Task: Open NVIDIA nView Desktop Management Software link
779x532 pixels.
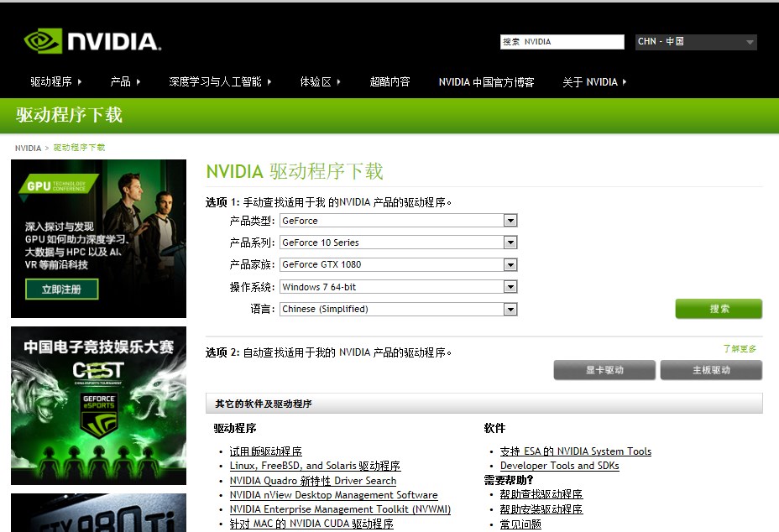Action: (x=334, y=495)
